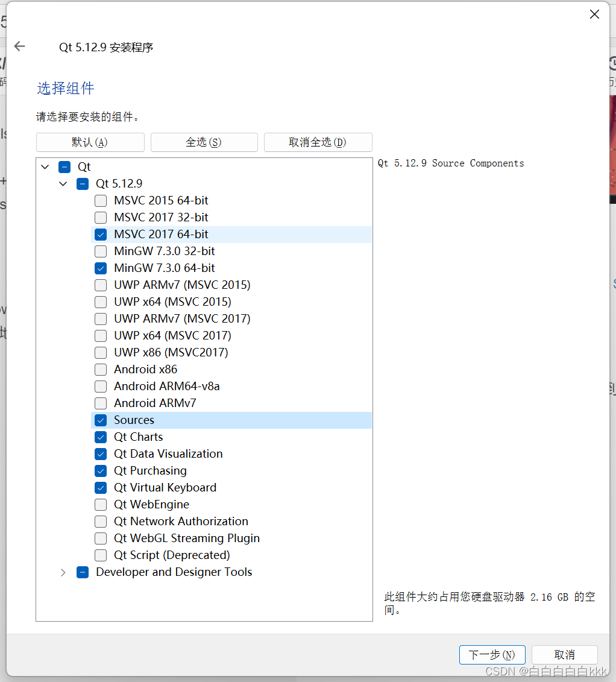
Task: Click the 下一步(N) next button
Action: (492, 655)
